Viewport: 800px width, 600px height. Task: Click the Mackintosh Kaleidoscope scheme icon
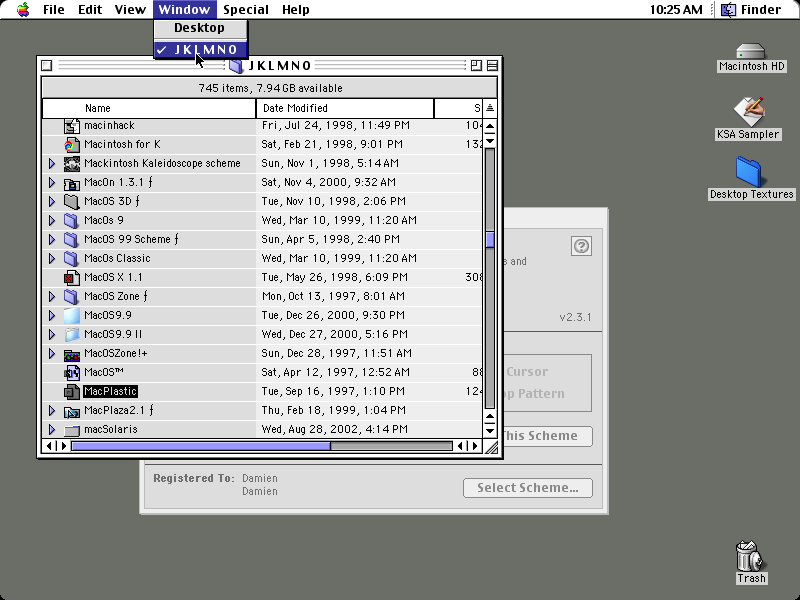(x=72, y=164)
